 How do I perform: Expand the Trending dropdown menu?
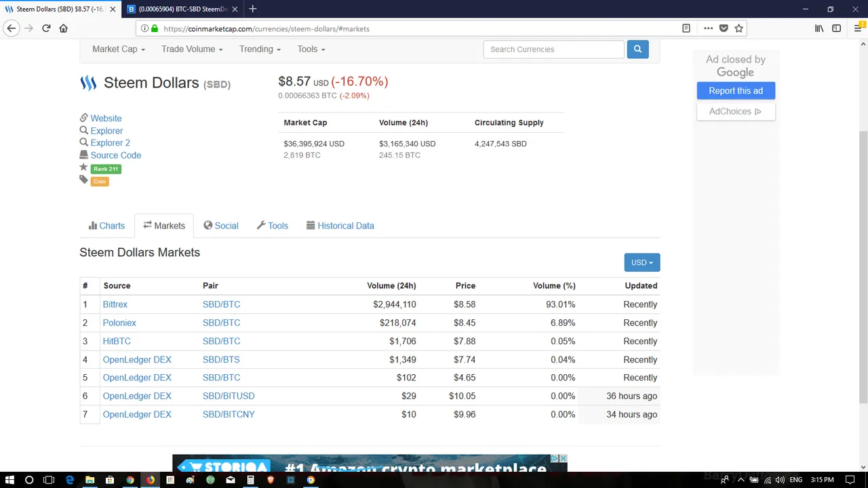pos(260,49)
